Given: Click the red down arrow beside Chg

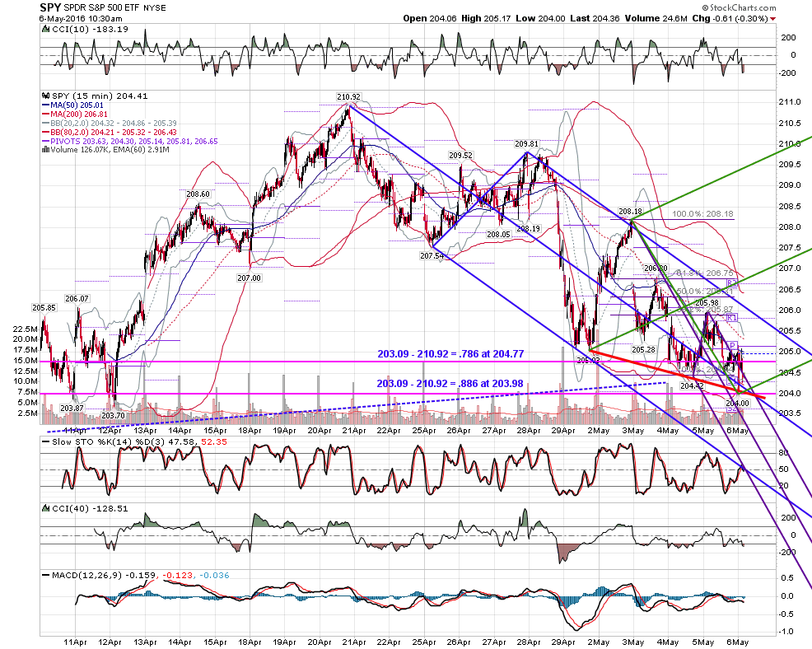Looking at the screenshot, I should (x=773, y=19).
